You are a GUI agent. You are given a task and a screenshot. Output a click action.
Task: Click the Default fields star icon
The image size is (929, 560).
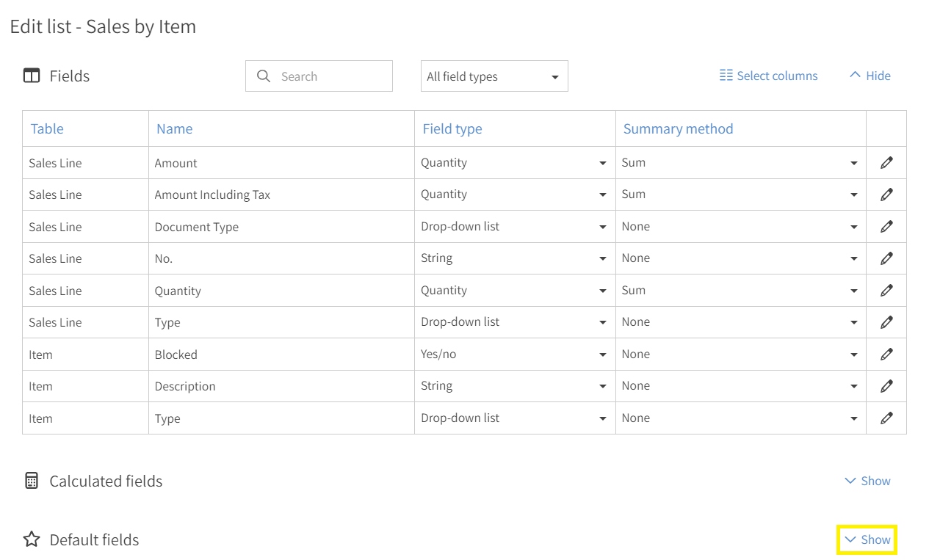(31, 539)
